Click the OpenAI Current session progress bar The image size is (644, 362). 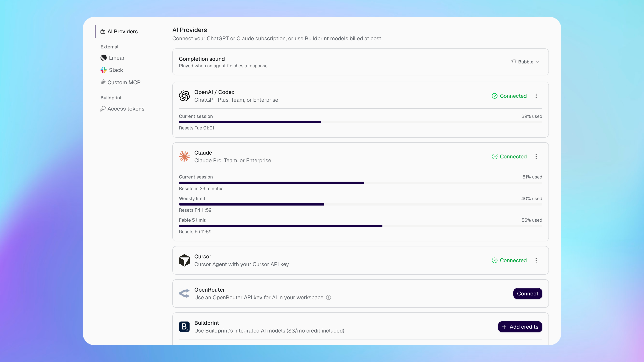click(x=361, y=122)
